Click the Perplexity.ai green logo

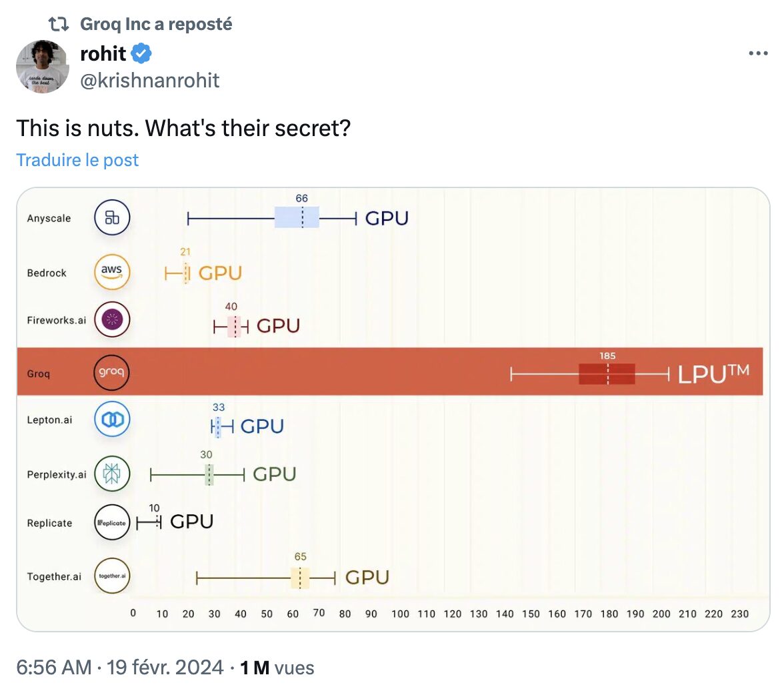(112, 474)
